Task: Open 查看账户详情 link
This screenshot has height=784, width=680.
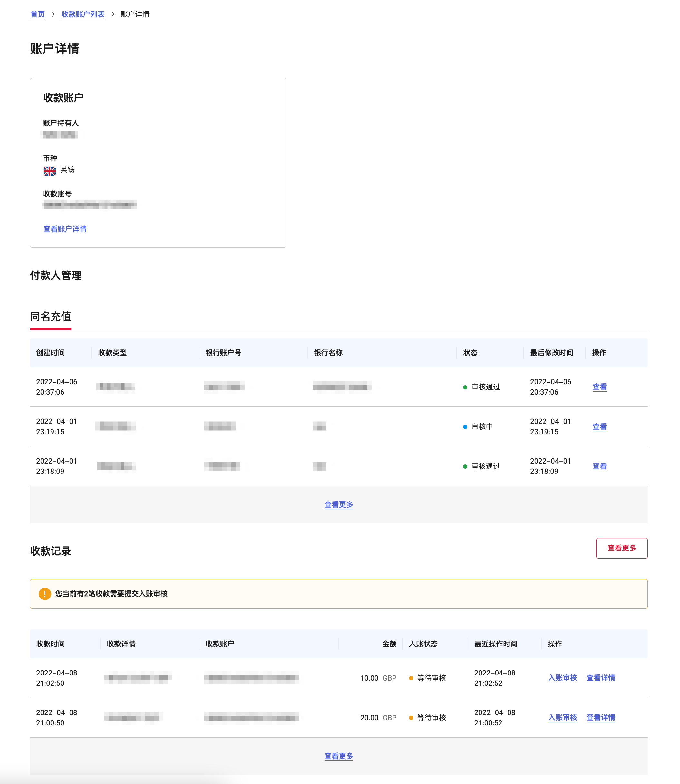Action: pyautogui.click(x=65, y=229)
